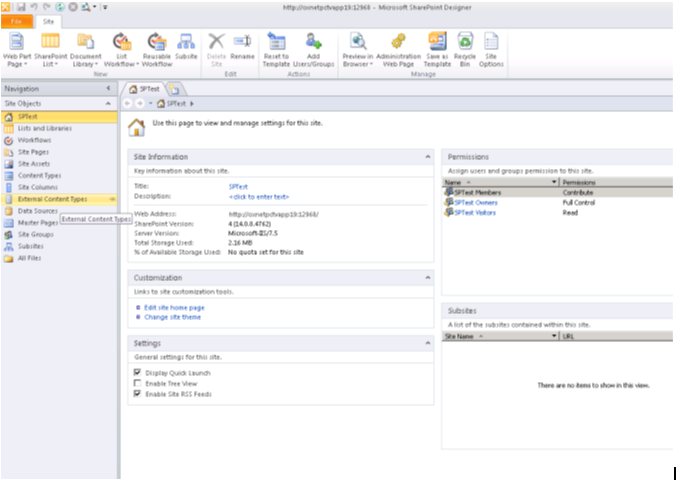Click the Redo icon in title bar
The image size is (685, 483).
(x=46, y=7)
